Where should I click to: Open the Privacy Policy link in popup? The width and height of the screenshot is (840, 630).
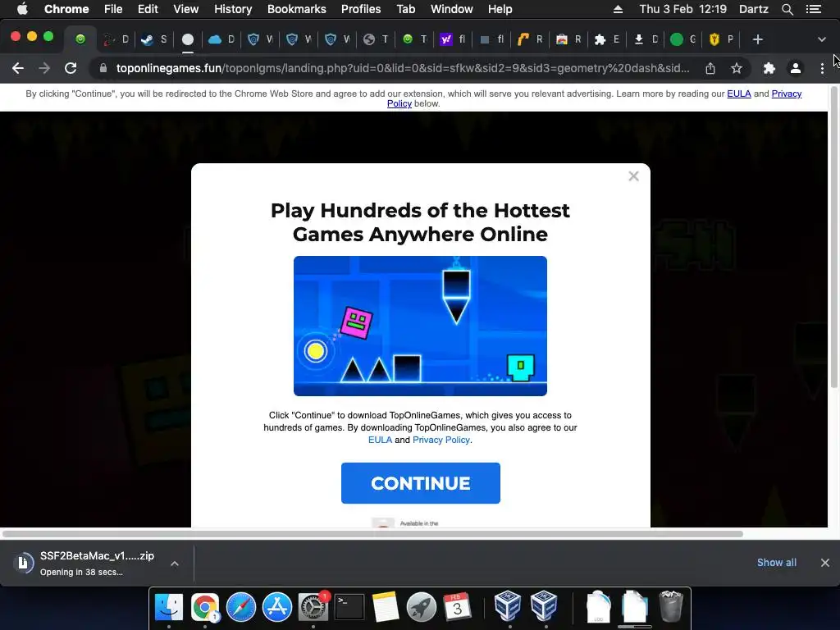tap(441, 440)
